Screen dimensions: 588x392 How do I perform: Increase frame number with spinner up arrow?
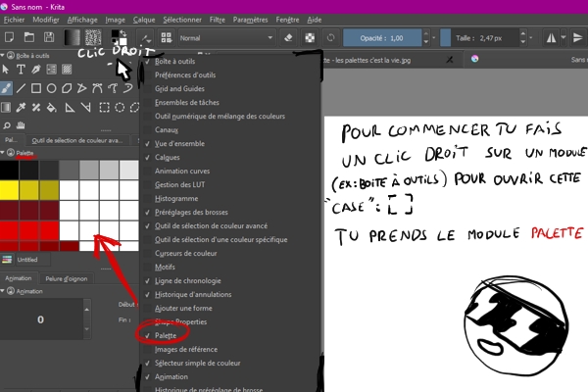[86, 310]
